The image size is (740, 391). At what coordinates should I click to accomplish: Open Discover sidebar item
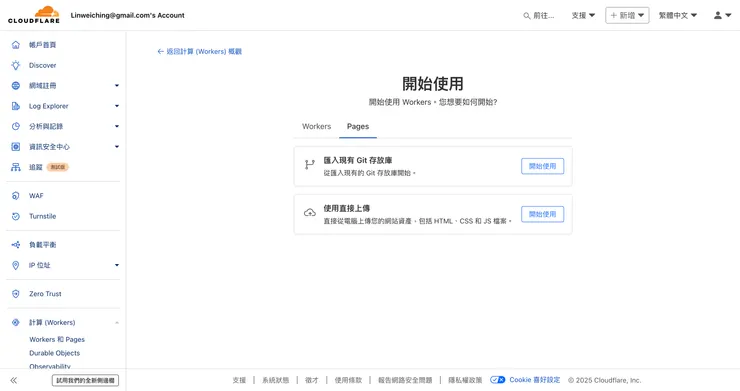point(42,65)
